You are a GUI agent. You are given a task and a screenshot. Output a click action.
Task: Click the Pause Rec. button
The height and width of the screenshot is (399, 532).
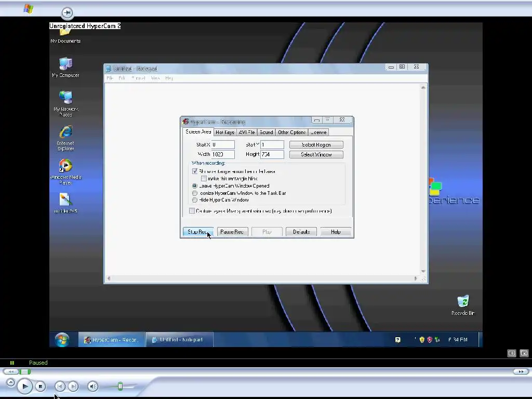pos(232,232)
